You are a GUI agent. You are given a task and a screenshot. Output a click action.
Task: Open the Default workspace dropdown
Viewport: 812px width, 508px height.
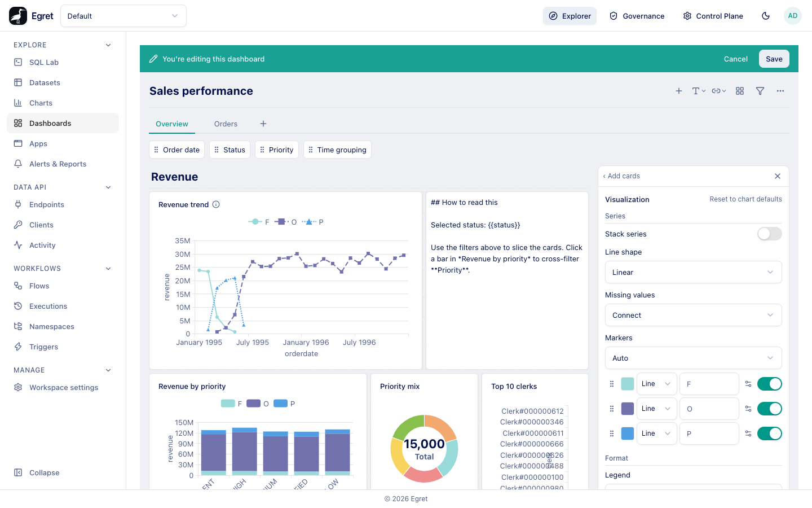(123, 16)
